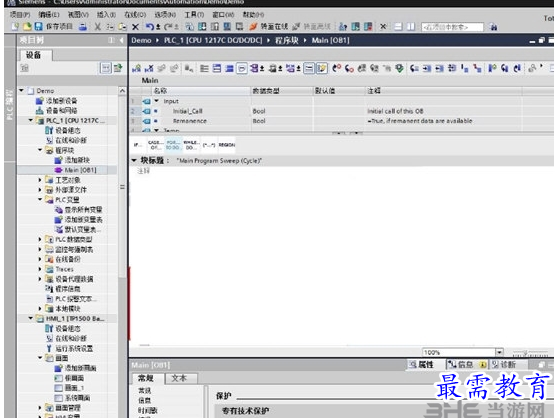This screenshot has width=558, height=418.
Task: Click the export icon in the project tree toolbar
Action: coord(118,68)
